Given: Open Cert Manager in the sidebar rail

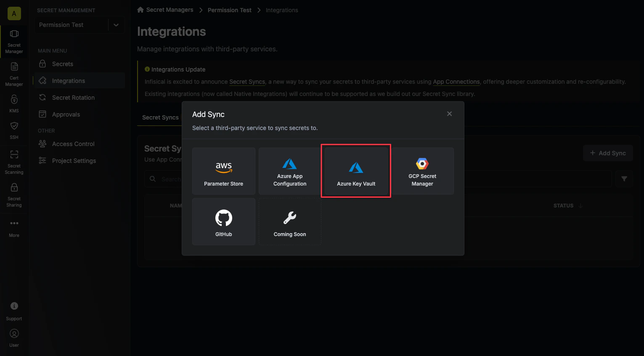Looking at the screenshot, I should [x=14, y=74].
